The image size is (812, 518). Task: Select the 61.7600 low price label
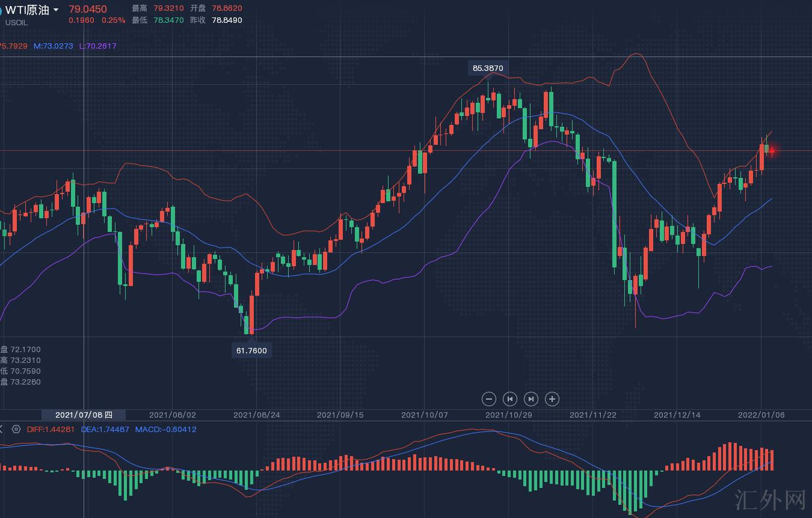pyautogui.click(x=251, y=350)
